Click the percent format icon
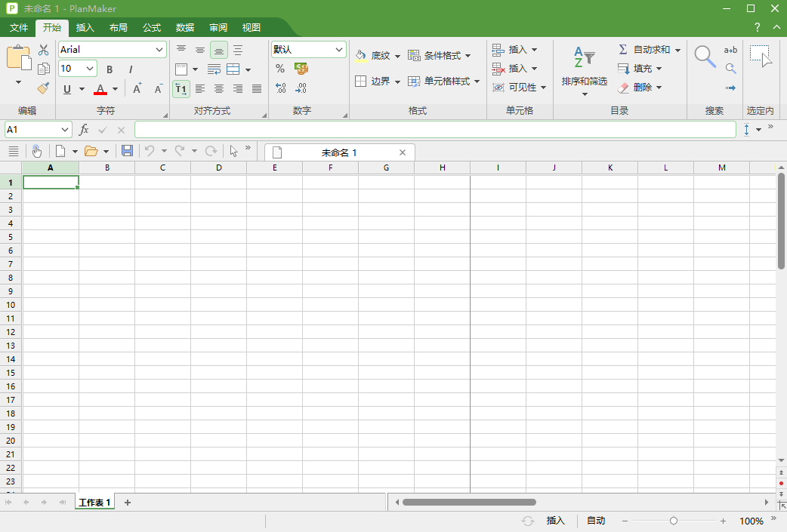 coord(280,68)
